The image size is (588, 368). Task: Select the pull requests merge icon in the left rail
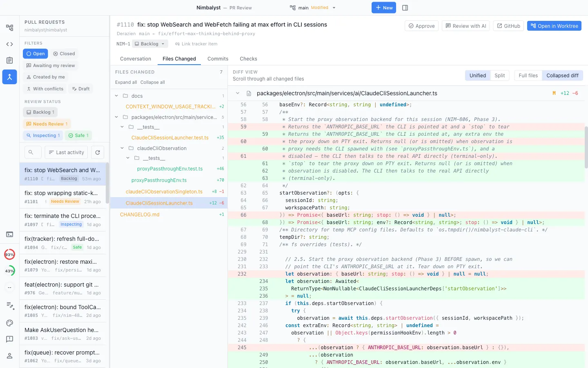point(9,77)
